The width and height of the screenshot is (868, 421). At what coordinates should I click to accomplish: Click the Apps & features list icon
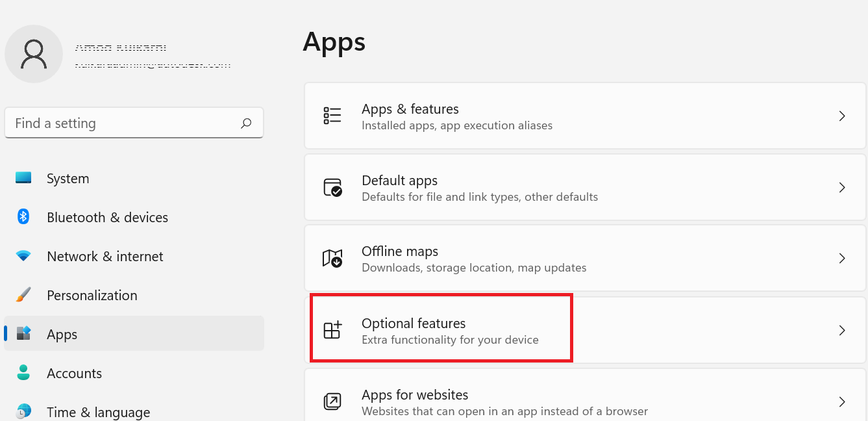332,116
